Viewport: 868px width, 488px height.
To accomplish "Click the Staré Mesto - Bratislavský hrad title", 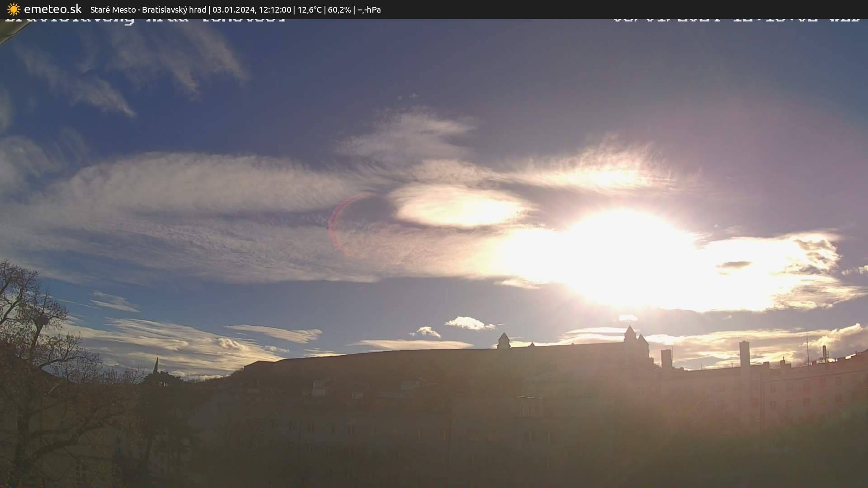I will 148,9.
